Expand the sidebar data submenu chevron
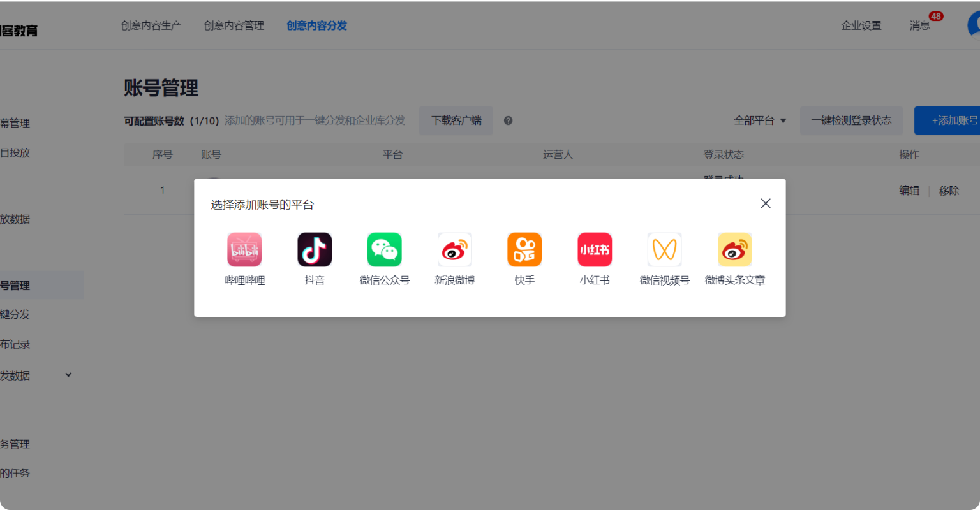 coord(68,375)
